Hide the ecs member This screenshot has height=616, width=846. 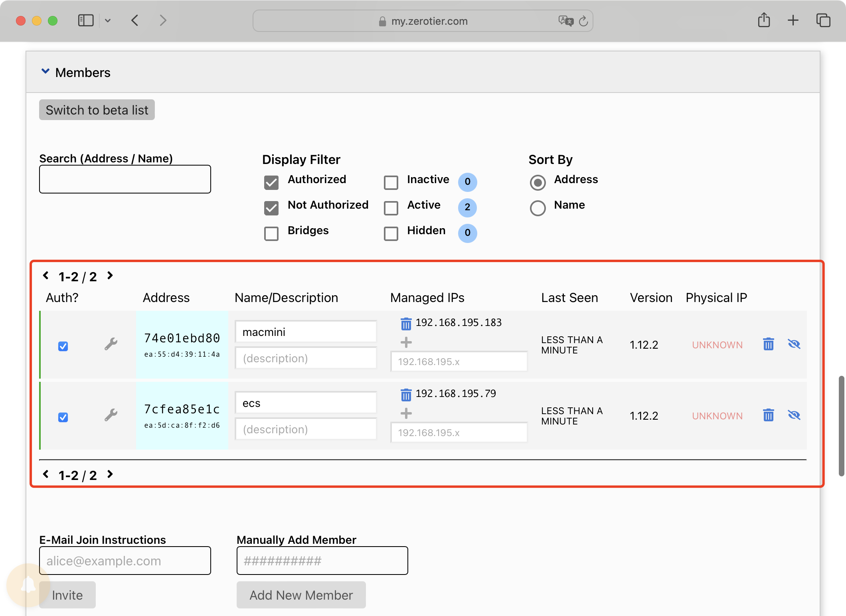[x=794, y=415]
